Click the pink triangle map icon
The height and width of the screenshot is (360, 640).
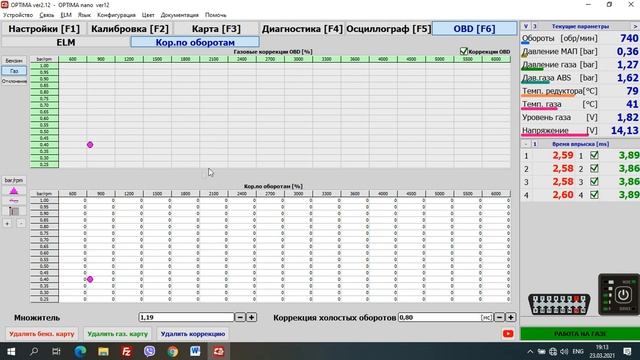click(x=13, y=191)
